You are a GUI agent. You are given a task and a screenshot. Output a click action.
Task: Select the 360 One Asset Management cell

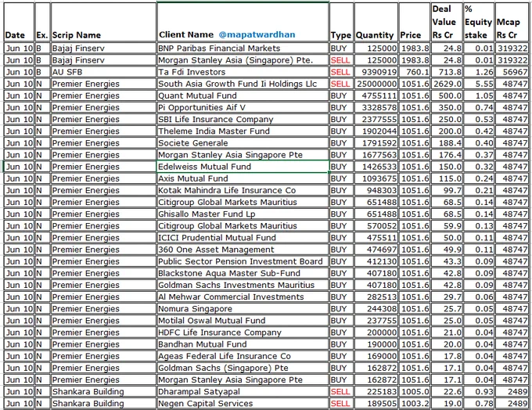(x=243, y=250)
